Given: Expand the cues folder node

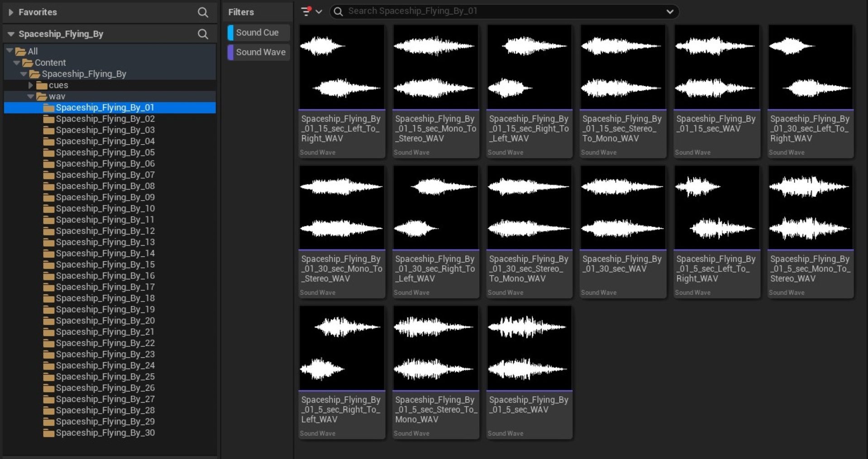Looking at the screenshot, I should tap(31, 85).
